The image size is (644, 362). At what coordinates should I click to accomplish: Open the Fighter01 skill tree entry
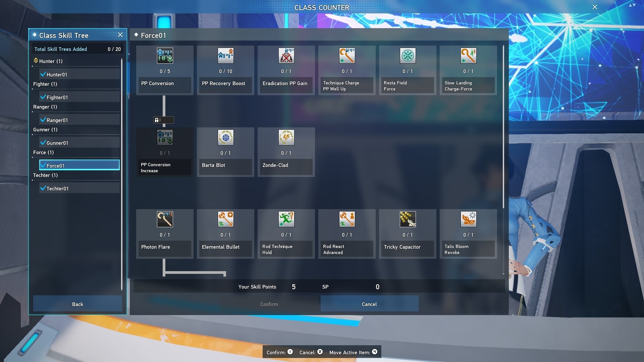point(79,97)
